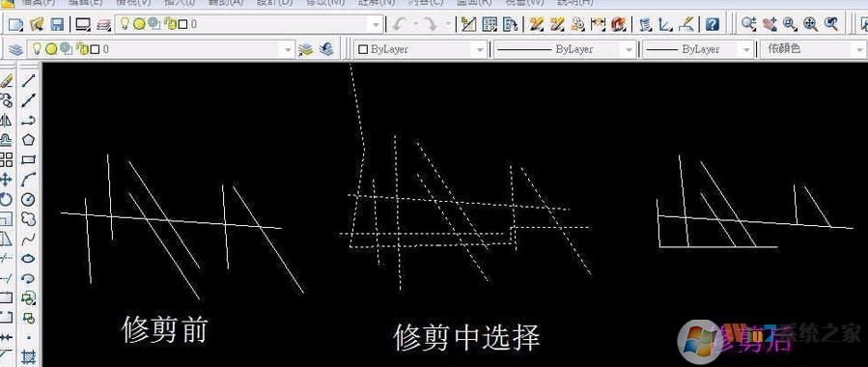Expand the upper layer list dropdown arrow
The height and width of the screenshot is (367, 868).
click(x=377, y=25)
